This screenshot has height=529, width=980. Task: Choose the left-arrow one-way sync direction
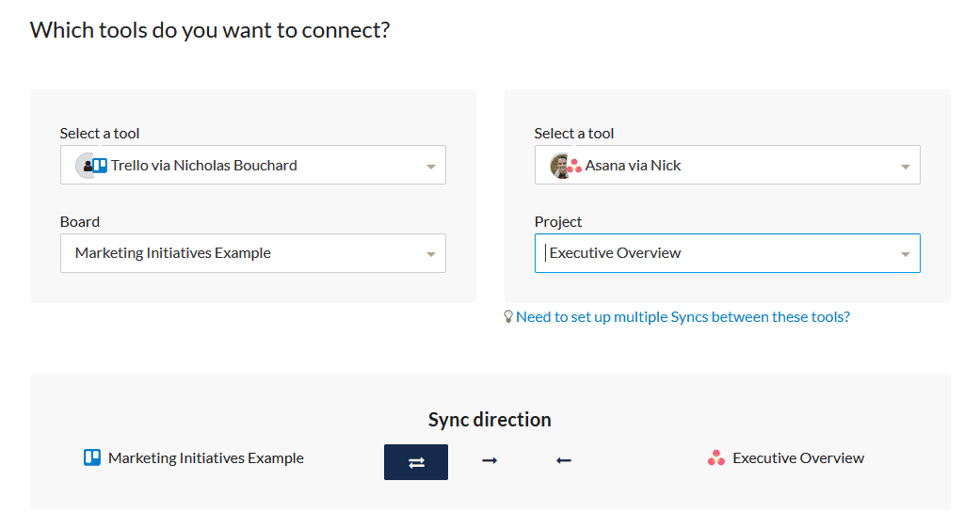pyautogui.click(x=564, y=461)
